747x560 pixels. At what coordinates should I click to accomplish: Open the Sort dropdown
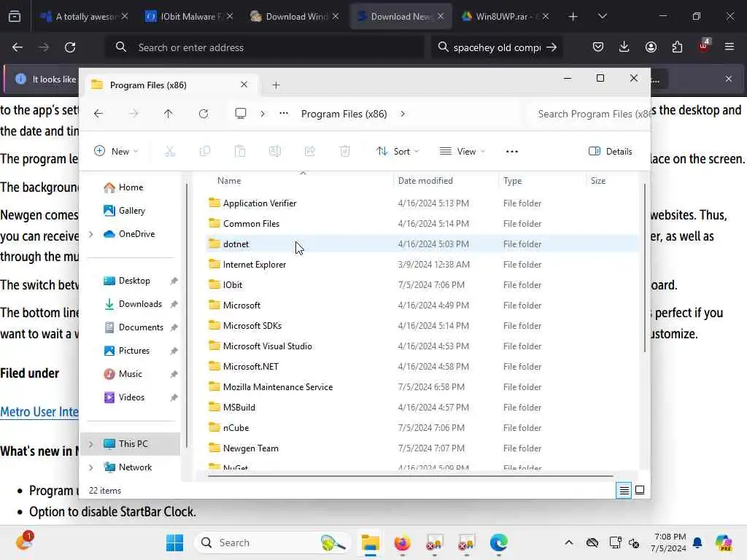[x=398, y=152]
